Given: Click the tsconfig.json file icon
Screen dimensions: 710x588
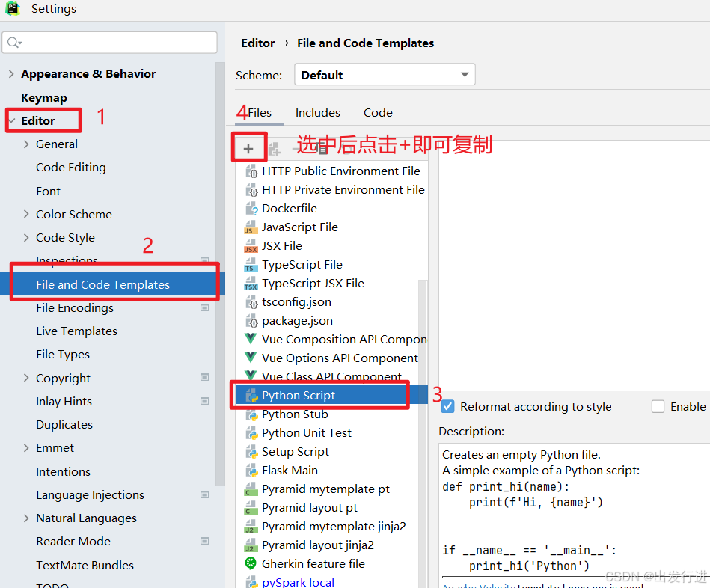Looking at the screenshot, I should coord(251,302).
